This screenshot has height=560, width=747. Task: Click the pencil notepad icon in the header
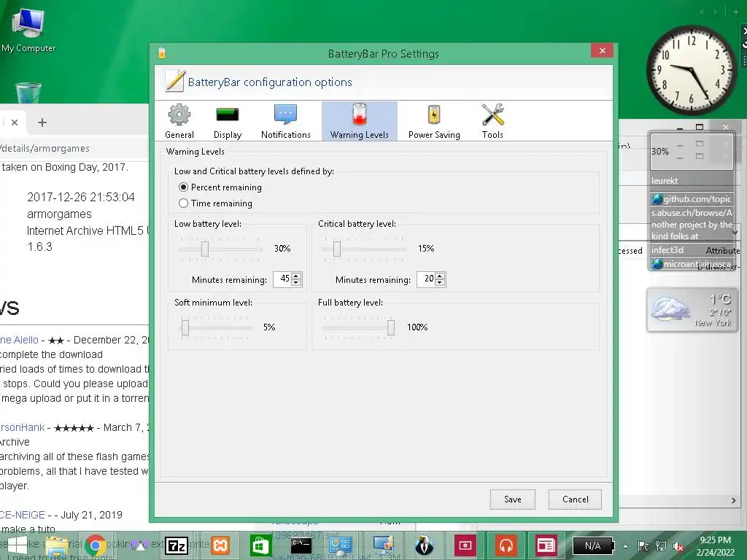175,81
